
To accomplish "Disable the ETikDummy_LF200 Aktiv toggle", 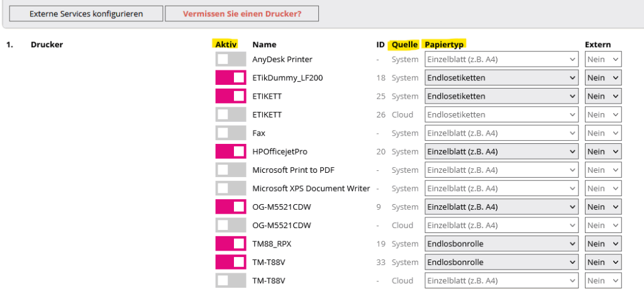I will coord(230,78).
